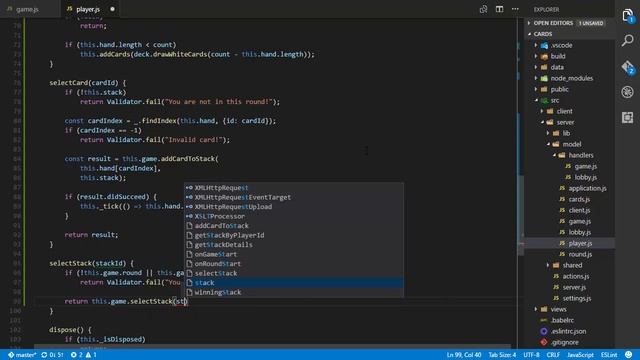Viewport: 640px width, 360px height.
Task: Open the Extensions view in activity bar
Action: (628, 118)
